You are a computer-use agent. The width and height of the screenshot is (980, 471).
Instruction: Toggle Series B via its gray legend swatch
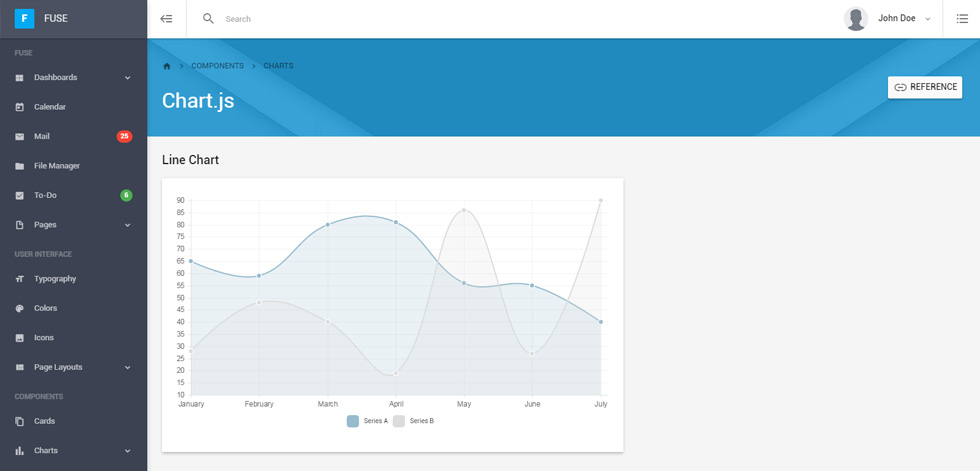coord(399,421)
